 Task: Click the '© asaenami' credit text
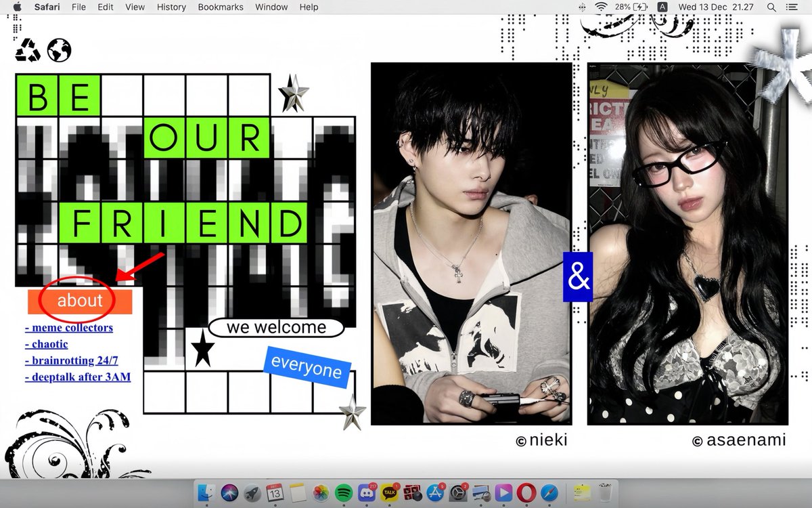(x=739, y=441)
